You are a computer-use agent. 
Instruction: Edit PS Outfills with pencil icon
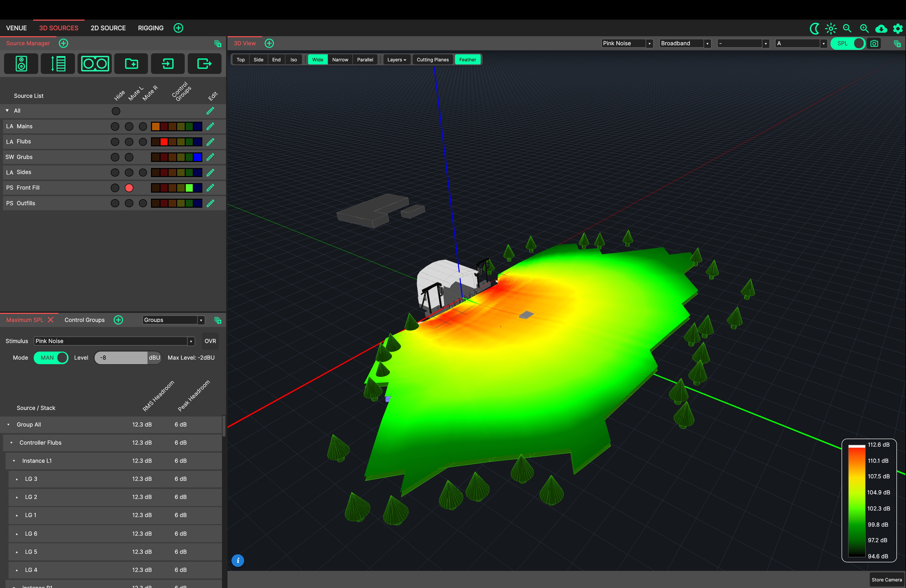[210, 203]
